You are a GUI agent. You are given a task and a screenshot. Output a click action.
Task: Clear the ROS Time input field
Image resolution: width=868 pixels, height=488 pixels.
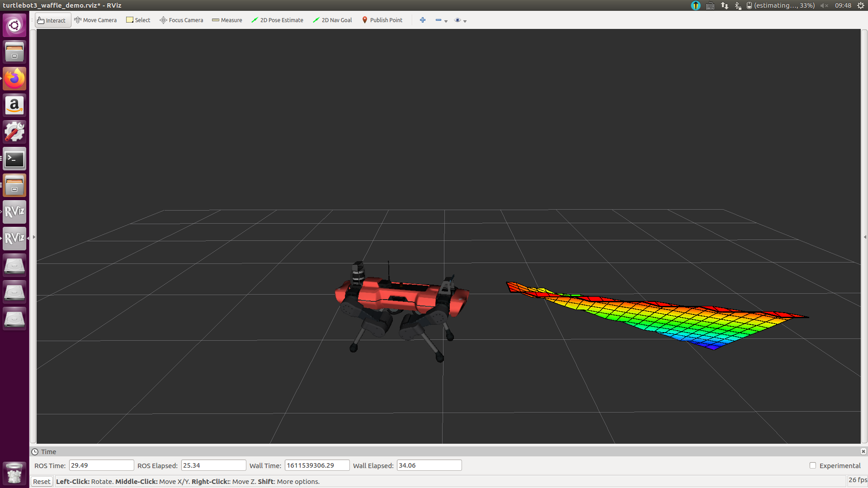point(101,465)
